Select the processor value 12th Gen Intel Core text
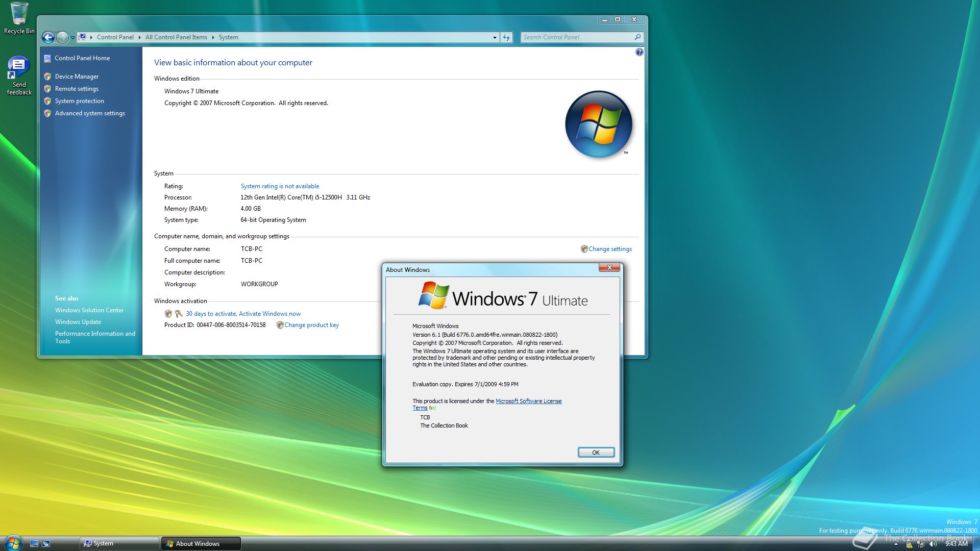The image size is (980, 551). click(305, 197)
